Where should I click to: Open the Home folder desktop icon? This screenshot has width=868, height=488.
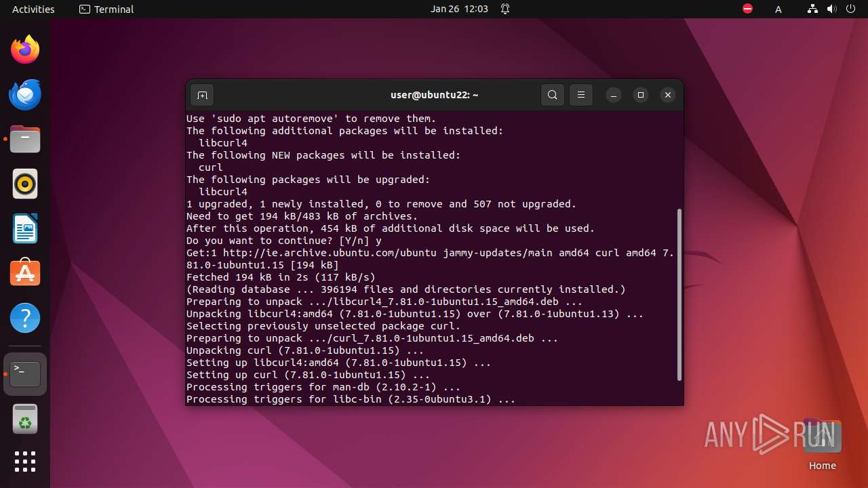822,445
